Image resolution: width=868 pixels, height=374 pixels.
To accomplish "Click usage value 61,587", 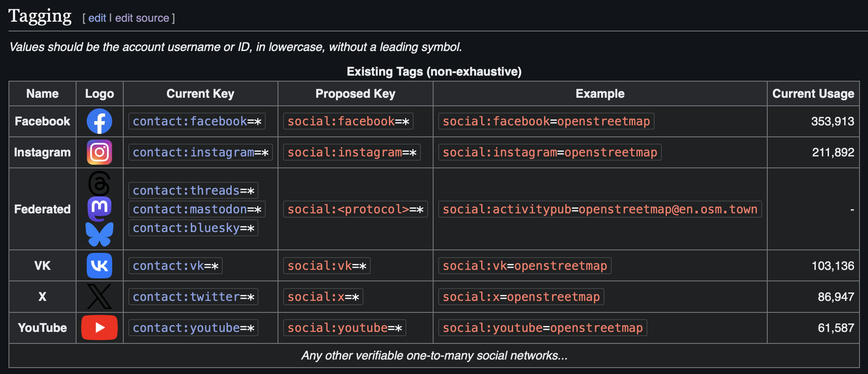I will 836,328.
